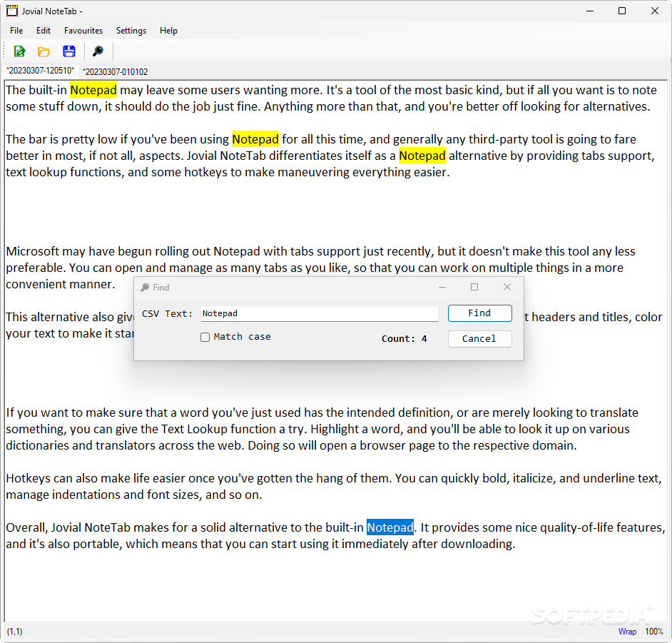Click the Find toolbar icon
Screen dimensions: 672x643
coord(98,51)
